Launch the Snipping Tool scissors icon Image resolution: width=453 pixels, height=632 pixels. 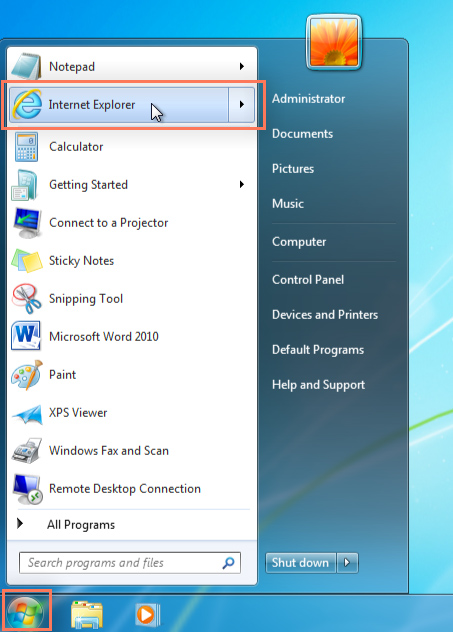(27, 299)
